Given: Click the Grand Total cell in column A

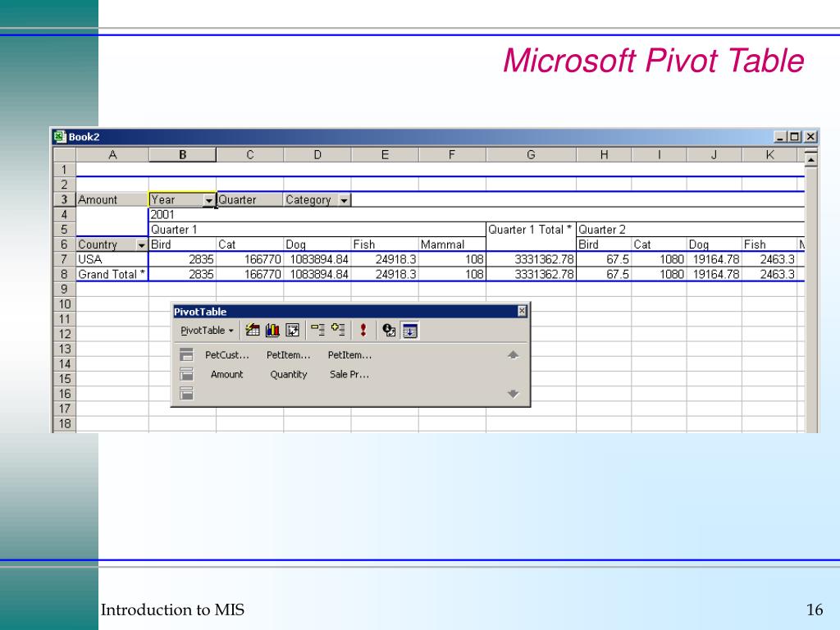Looking at the screenshot, I should (112, 274).
